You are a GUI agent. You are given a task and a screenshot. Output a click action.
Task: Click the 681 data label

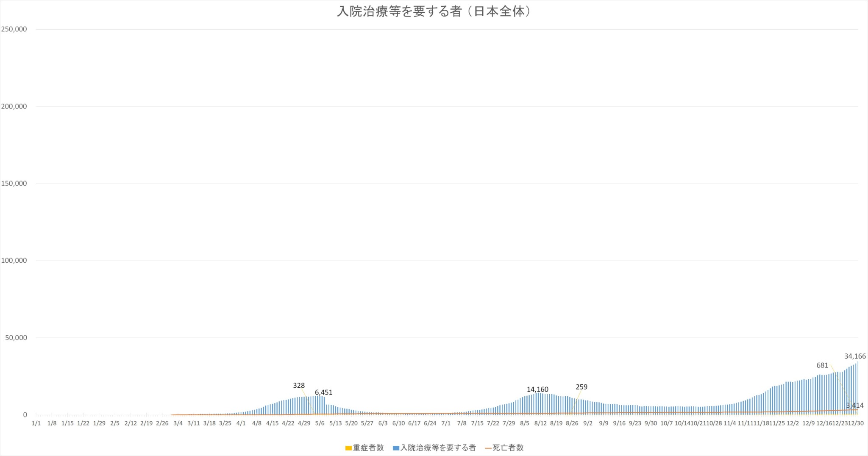822,365
